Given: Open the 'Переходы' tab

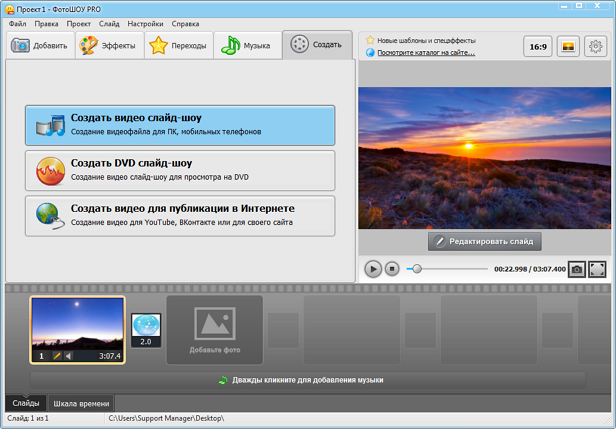Looking at the screenshot, I should pos(178,46).
